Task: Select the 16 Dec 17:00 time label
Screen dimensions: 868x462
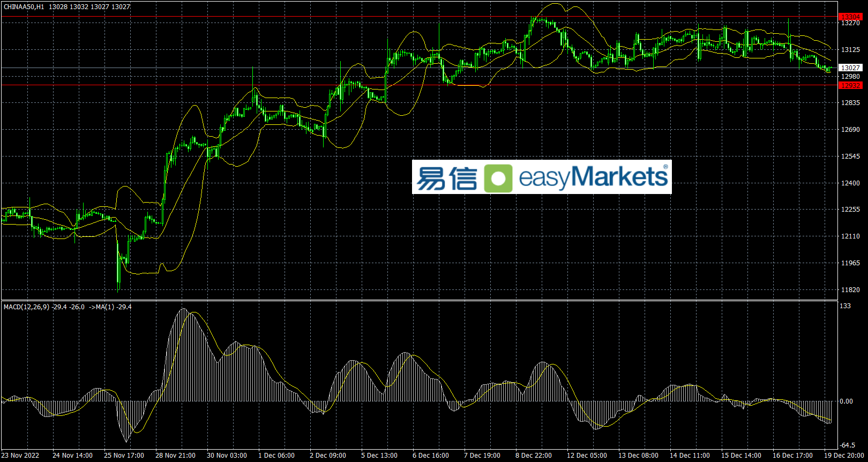Action: pyautogui.click(x=792, y=456)
